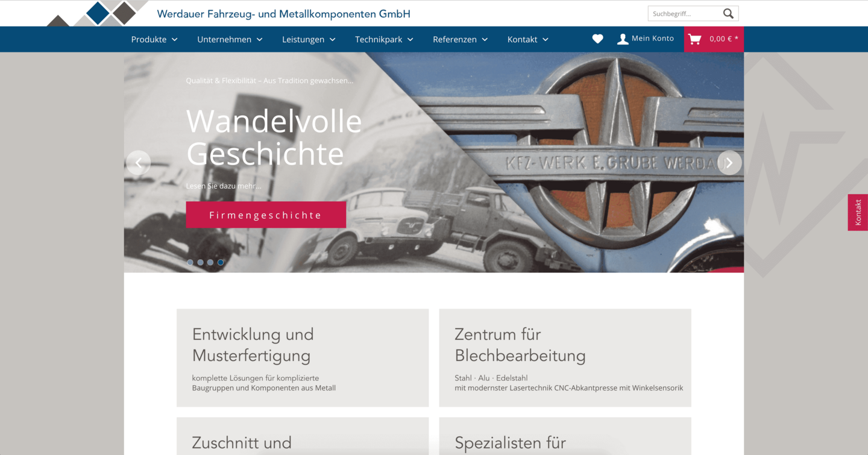Go to previous slide arrow
The height and width of the screenshot is (455, 868).
point(138,163)
